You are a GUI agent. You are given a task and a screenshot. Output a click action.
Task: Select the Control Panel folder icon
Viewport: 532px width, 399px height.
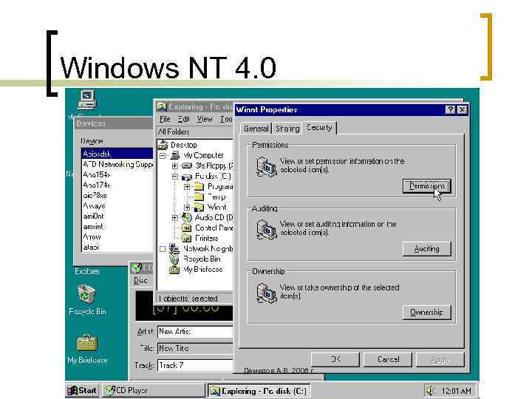pyautogui.click(x=187, y=228)
